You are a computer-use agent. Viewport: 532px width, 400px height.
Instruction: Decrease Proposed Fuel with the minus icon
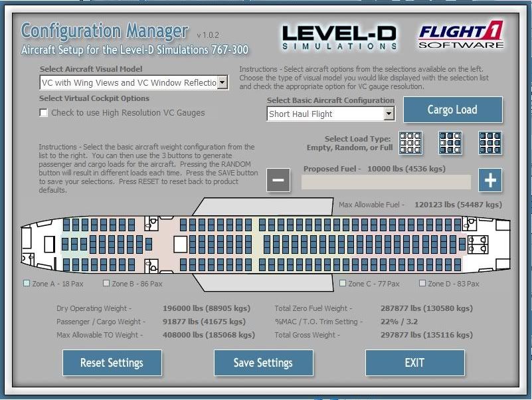coord(278,179)
